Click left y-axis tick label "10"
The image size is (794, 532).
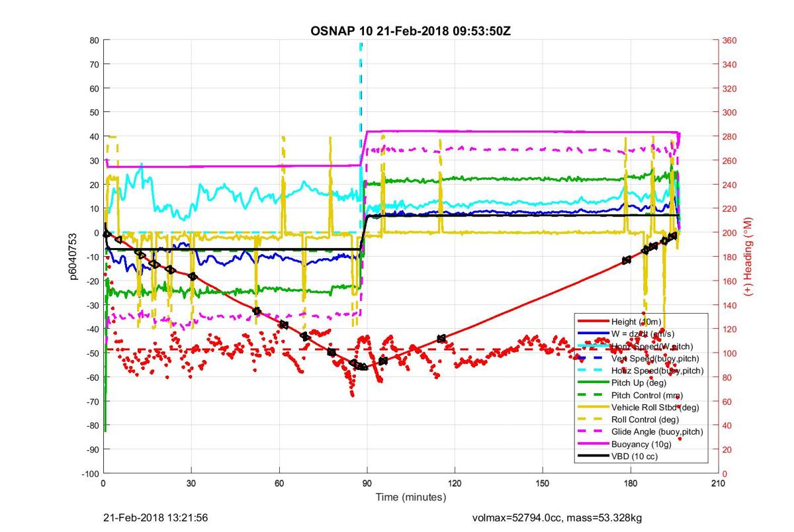(95, 209)
